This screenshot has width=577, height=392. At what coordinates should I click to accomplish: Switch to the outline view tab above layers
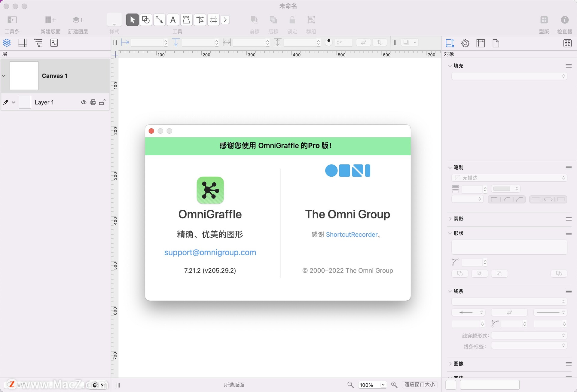pyautogui.click(x=38, y=43)
